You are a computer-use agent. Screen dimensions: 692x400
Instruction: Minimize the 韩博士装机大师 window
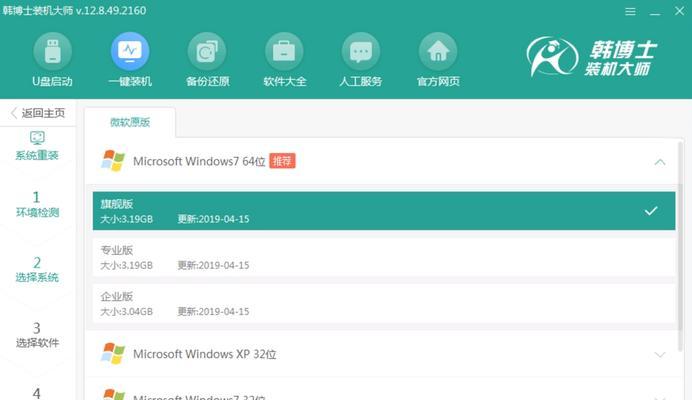point(655,12)
